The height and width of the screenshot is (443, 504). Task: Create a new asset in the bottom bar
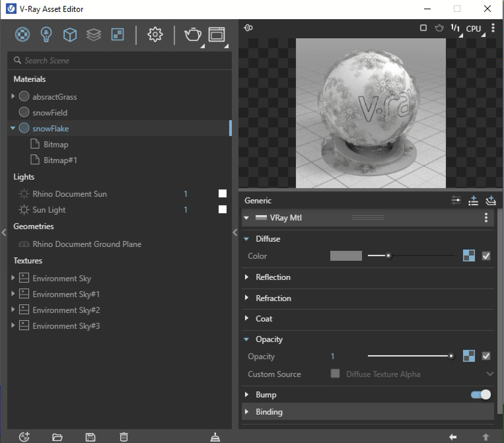24,437
